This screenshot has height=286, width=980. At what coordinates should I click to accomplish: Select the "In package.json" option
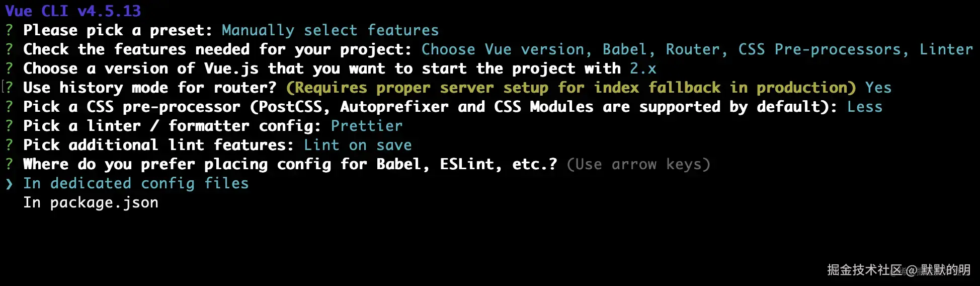click(x=91, y=202)
